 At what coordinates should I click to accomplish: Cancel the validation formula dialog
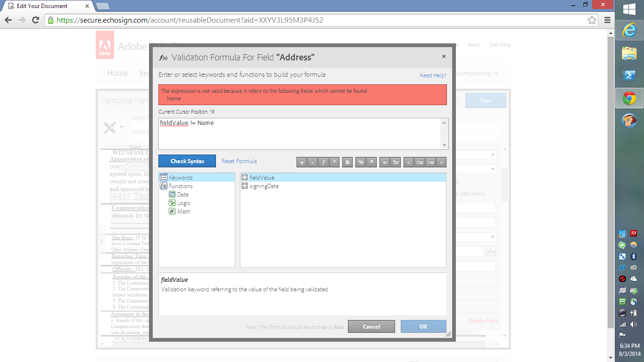(372, 327)
